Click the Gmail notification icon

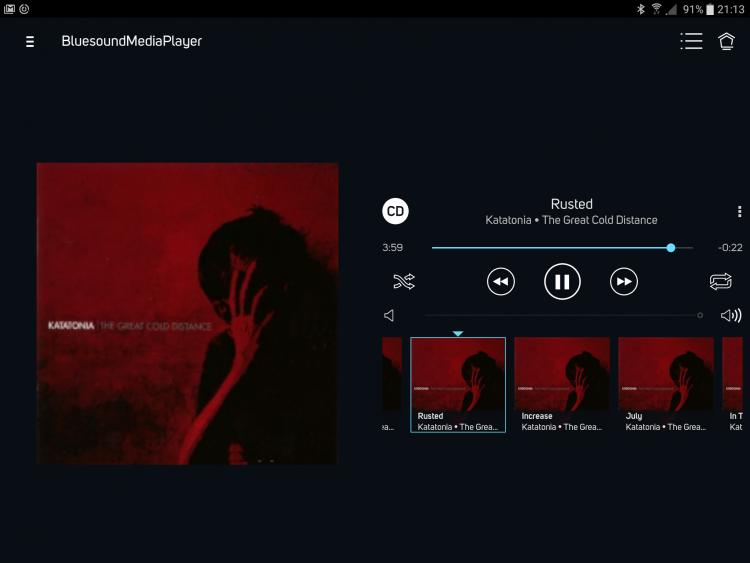(x=9, y=9)
